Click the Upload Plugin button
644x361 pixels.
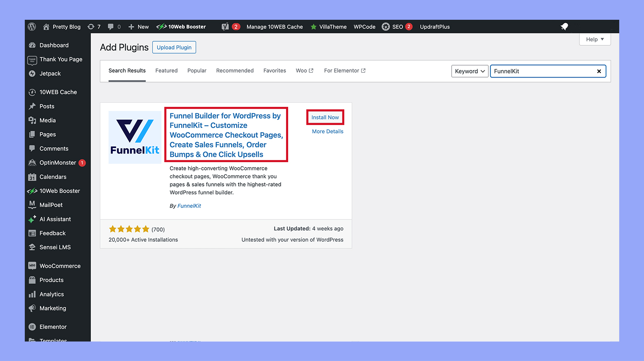[x=174, y=47]
